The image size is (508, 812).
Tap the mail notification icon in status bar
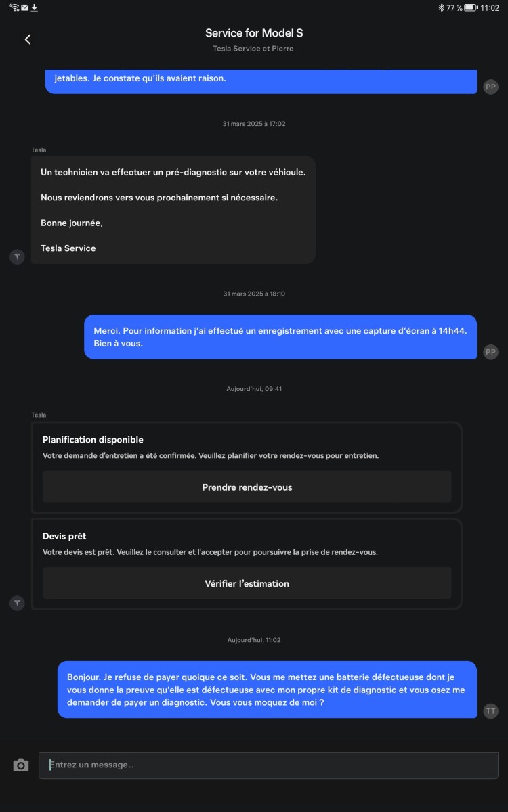pos(25,7)
